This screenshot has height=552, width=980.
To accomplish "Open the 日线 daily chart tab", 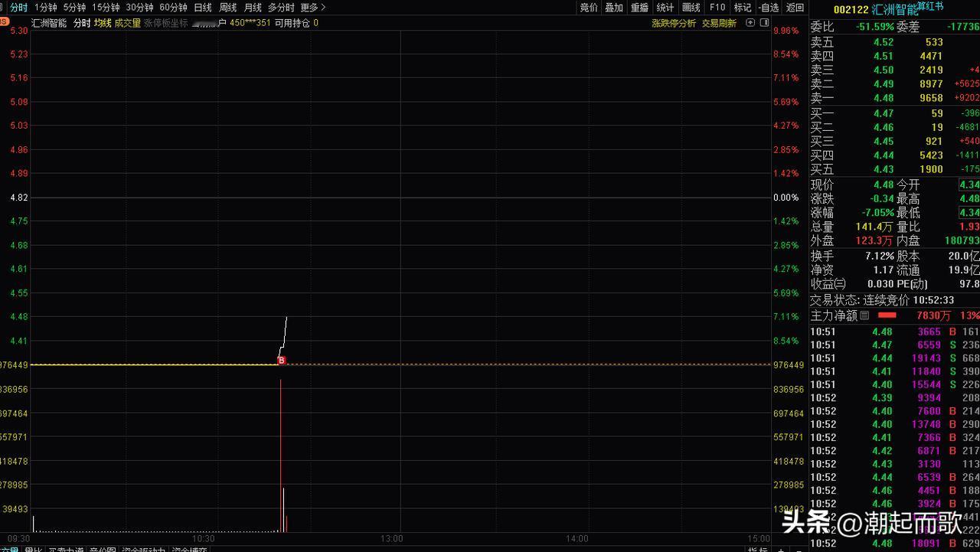I will pyautogui.click(x=203, y=8).
